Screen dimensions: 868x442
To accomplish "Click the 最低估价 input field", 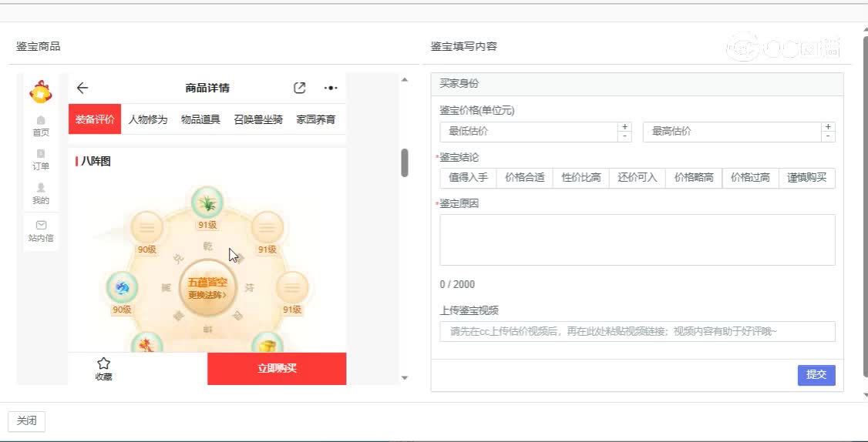I will 529,132.
